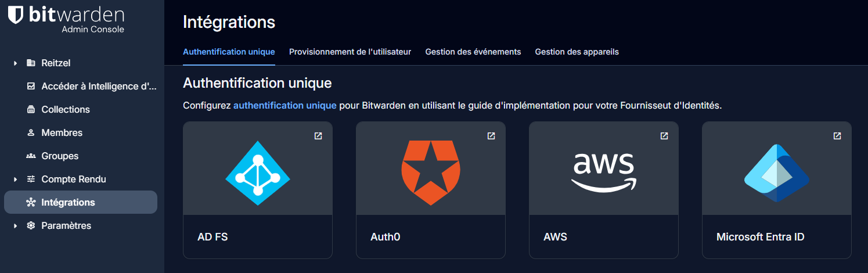This screenshot has width=868, height=273.
Task: Click the AWS card title
Action: (x=555, y=237)
